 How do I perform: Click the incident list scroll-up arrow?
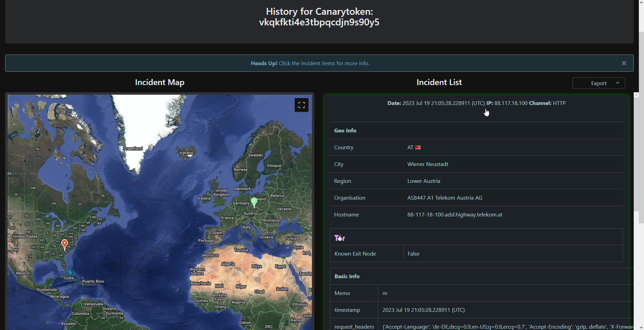click(636, 95)
